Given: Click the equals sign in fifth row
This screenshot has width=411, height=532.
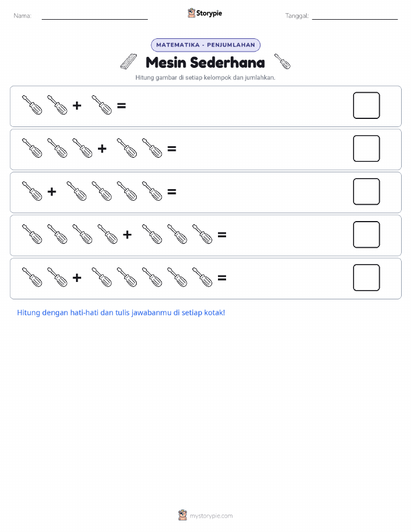Looking at the screenshot, I should click(x=222, y=278).
